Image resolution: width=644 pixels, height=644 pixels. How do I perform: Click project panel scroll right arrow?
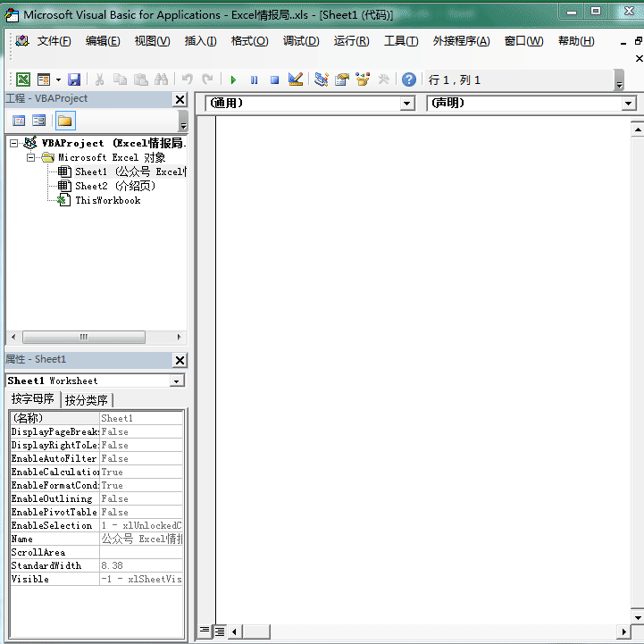point(179,338)
